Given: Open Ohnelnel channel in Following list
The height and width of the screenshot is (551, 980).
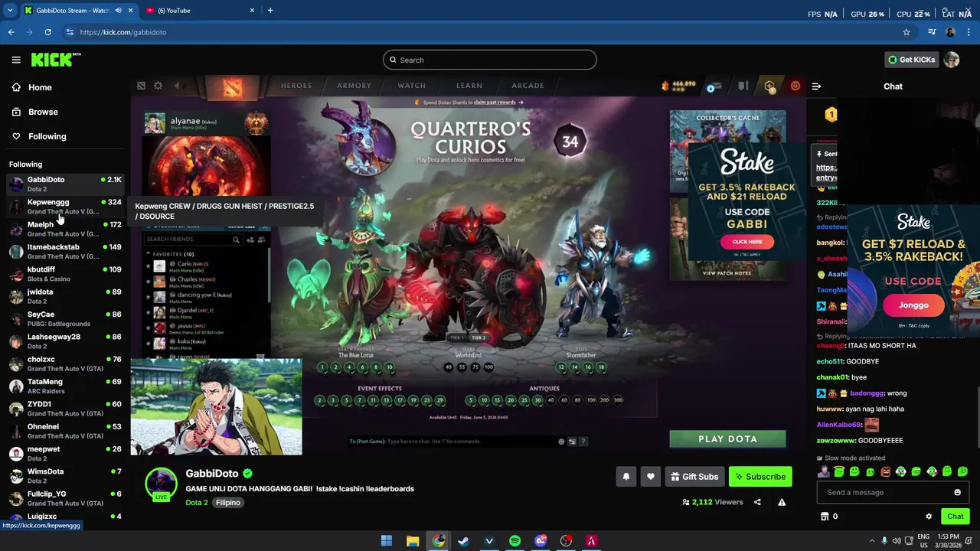Looking at the screenshot, I should (x=64, y=431).
